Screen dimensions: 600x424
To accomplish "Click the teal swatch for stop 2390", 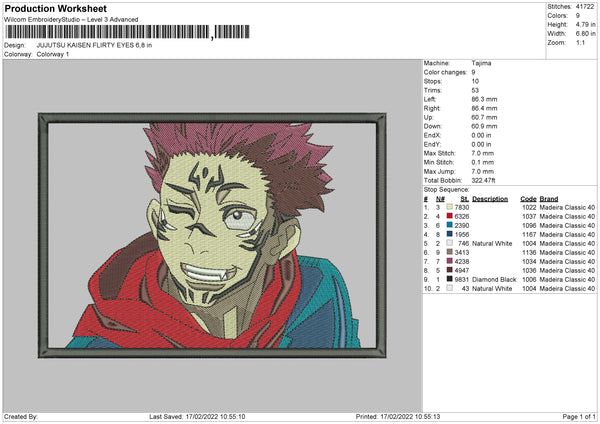I will (449, 225).
